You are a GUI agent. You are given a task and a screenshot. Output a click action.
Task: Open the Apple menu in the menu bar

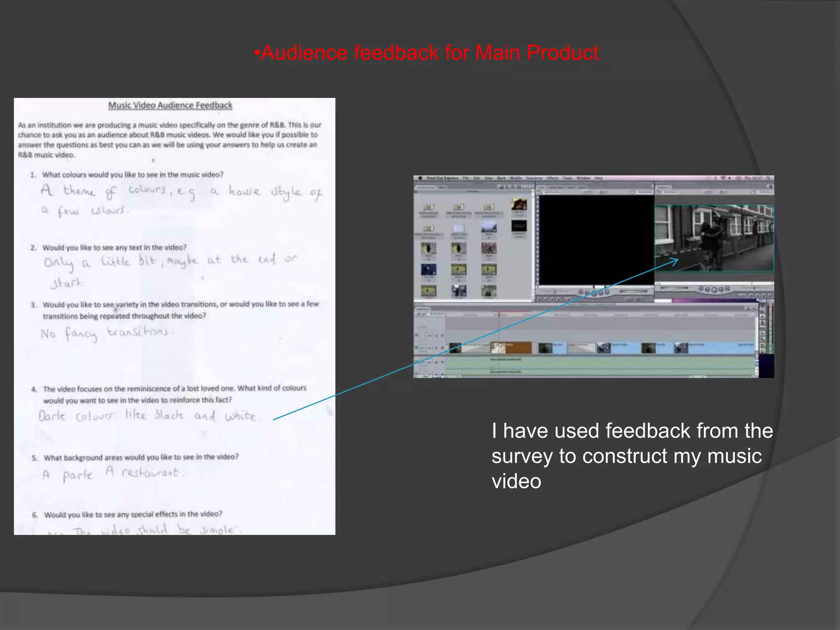click(420, 178)
